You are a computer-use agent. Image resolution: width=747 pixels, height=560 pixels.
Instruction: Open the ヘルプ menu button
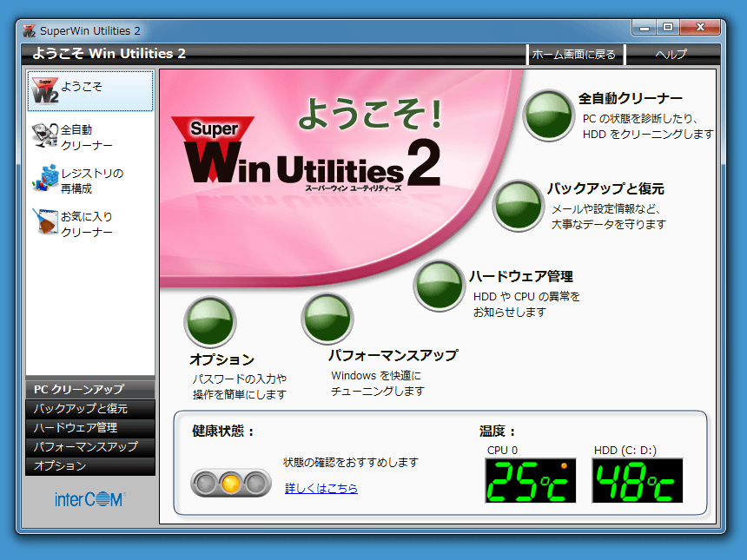tap(671, 55)
